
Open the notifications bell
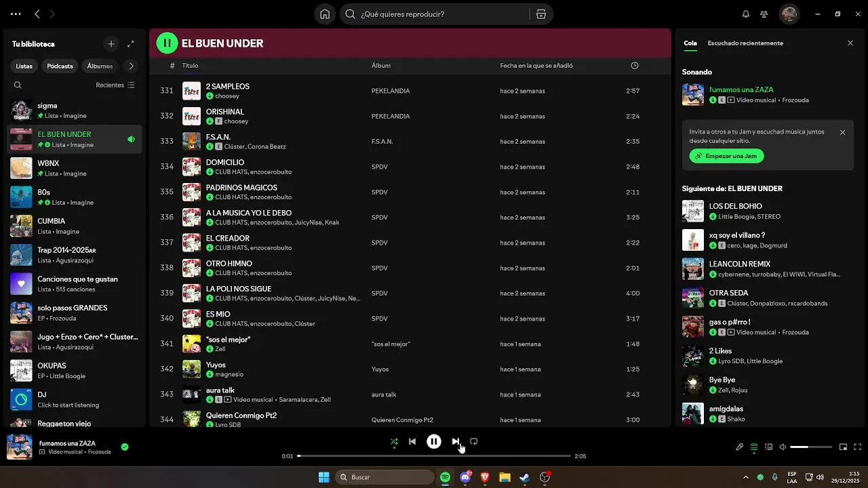pyautogui.click(x=746, y=14)
